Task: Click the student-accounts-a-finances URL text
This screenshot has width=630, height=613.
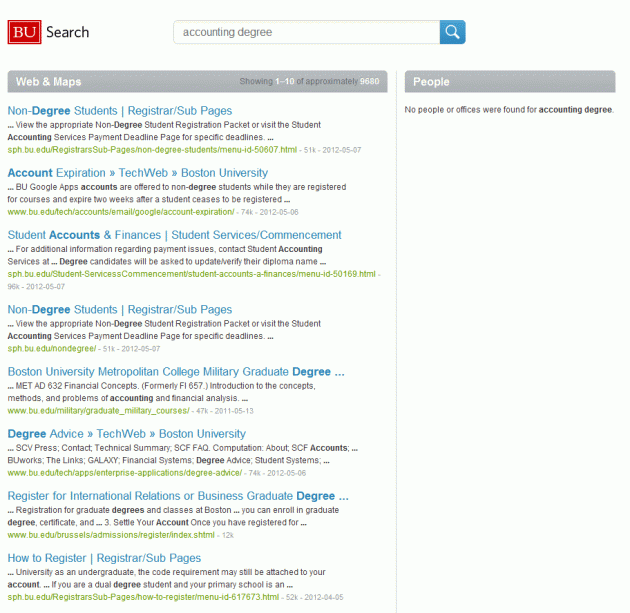Action: [x=192, y=274]
